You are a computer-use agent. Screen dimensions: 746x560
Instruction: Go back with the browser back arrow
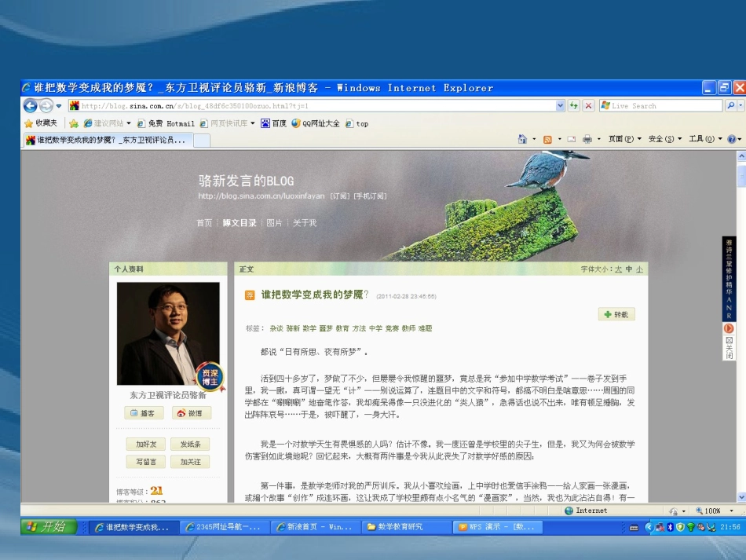31,105
